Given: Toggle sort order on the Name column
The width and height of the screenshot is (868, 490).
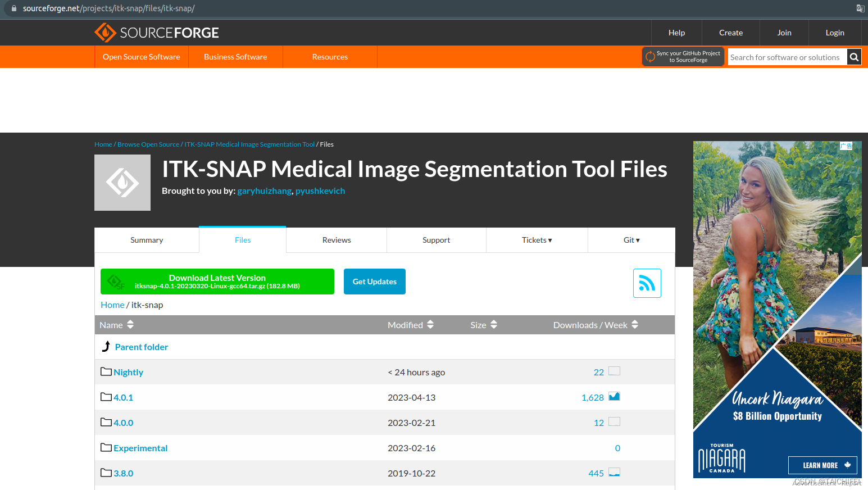Looking at the screenshot, I should pos(130,324).
